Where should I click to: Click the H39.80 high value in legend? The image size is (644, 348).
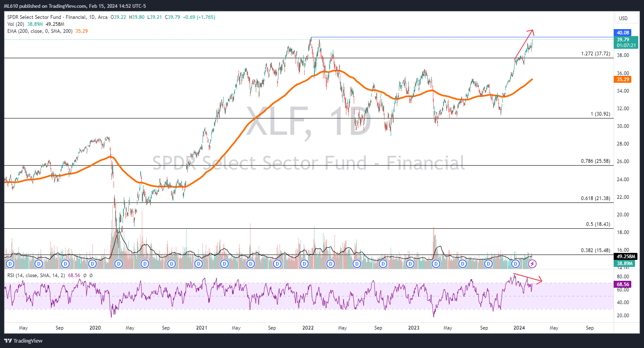137,17
